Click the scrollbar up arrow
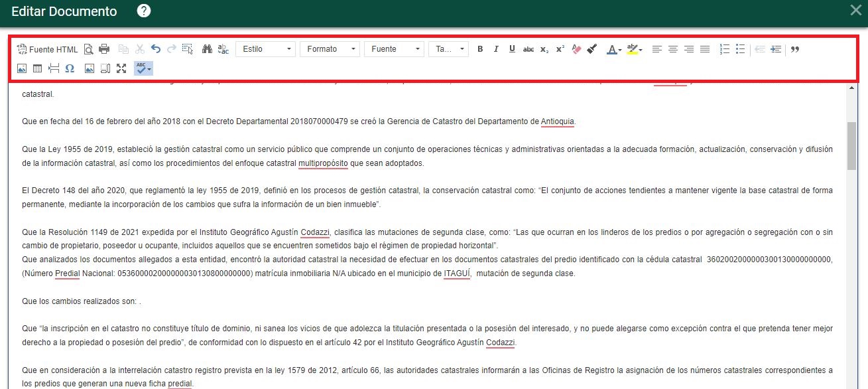 pyautogui.click(x=851, y=88)
